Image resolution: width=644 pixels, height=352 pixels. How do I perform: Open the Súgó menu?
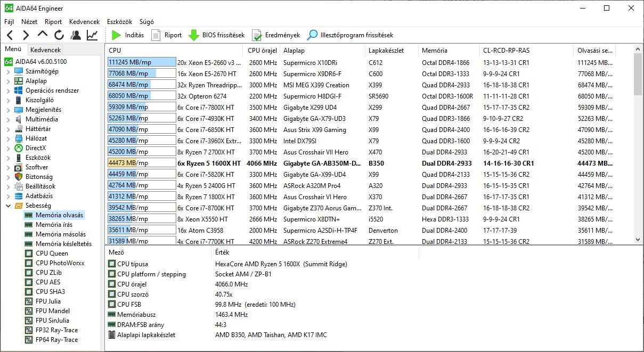[146, 22]
